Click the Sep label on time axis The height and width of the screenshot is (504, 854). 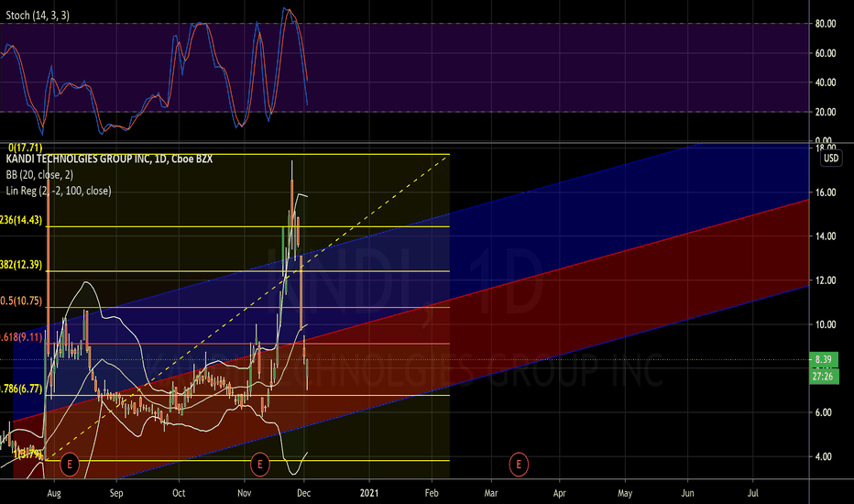point(116,493)
